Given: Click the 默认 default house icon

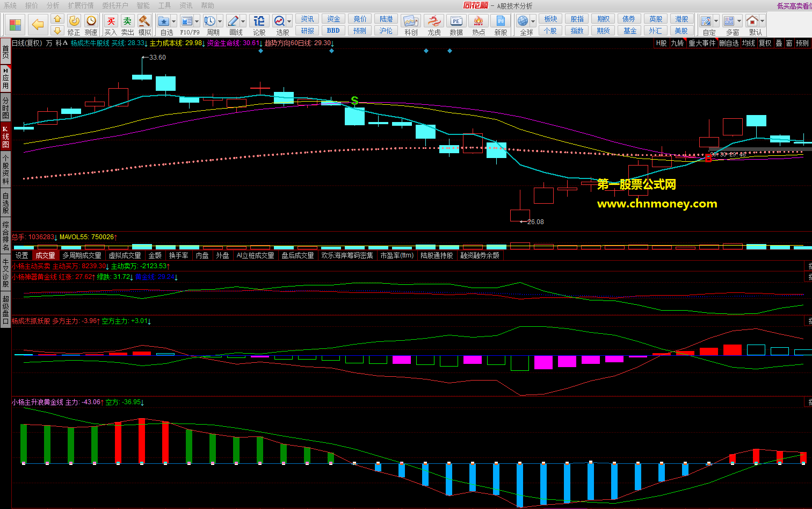Looking at the screenshot, I should click(x=752, y=20).
